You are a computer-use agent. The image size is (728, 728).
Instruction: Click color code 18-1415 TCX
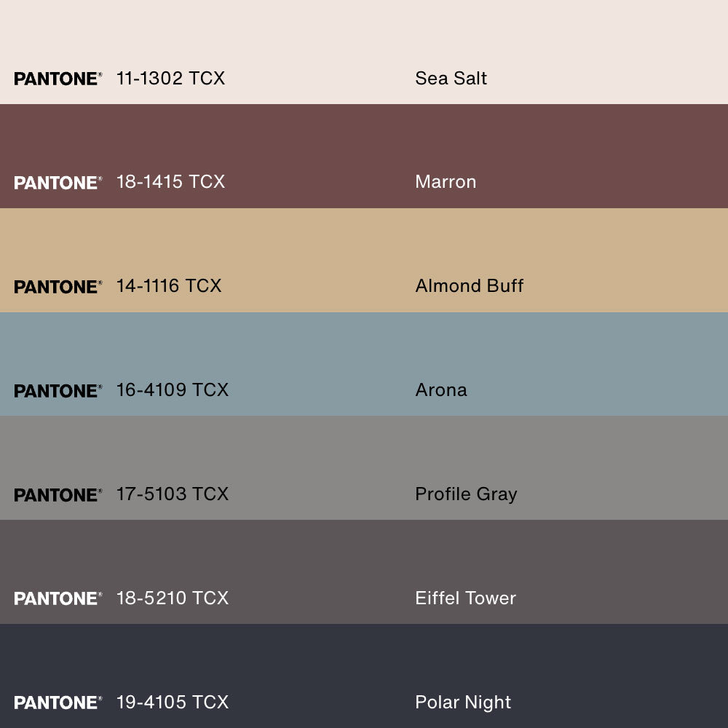click(x=170, y=182)
